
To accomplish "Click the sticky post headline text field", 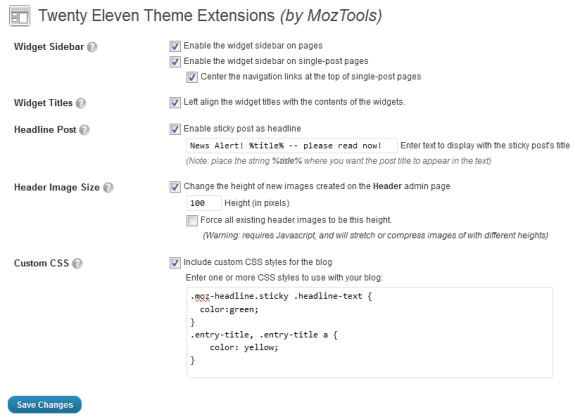I will pyautogui.click(x=292, y=146).
